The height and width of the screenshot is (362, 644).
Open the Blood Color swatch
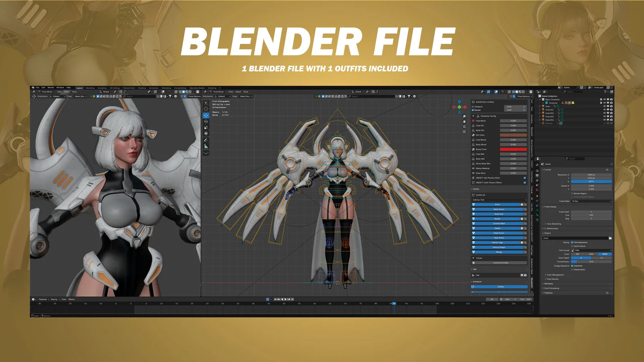pos(513,149)
